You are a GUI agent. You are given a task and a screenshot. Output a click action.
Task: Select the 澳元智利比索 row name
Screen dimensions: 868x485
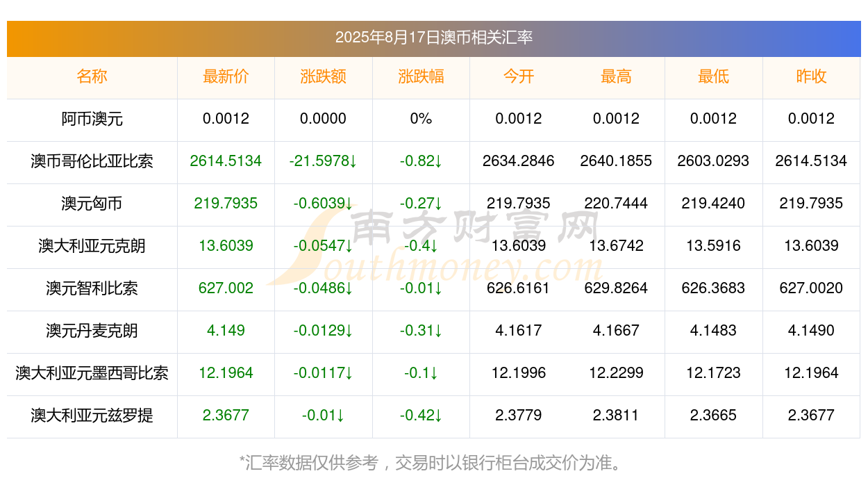[92, 288]
